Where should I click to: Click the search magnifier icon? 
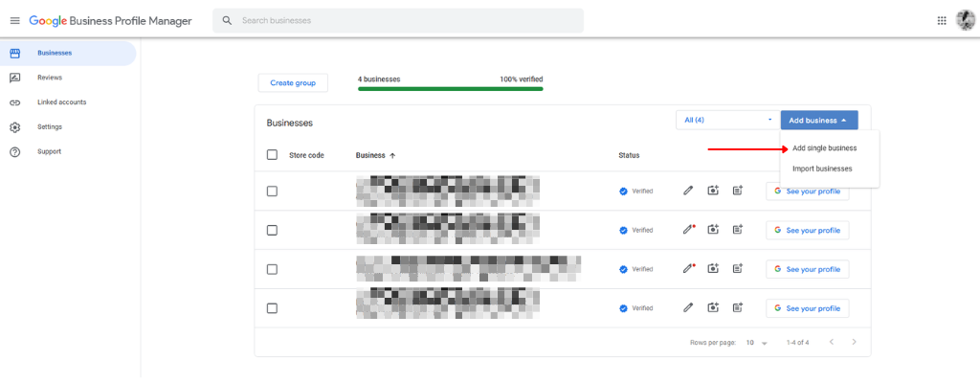pos(227,21)
